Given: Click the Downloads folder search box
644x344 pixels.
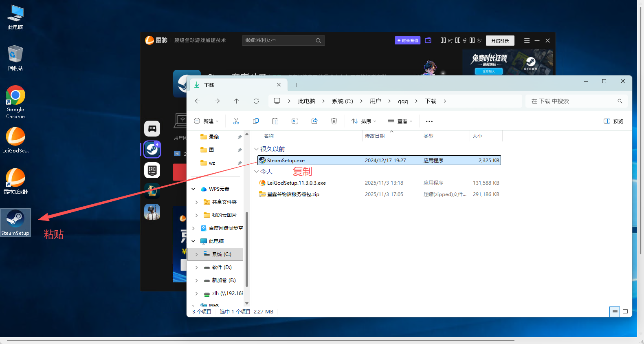Looking at the screenshot, I should tap(574, 101).
